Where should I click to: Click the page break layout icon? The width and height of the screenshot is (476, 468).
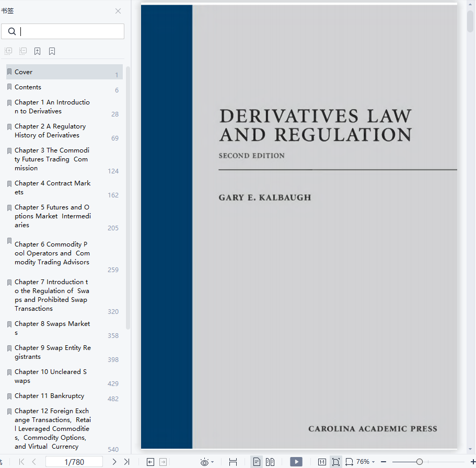[x=233, y=462]
